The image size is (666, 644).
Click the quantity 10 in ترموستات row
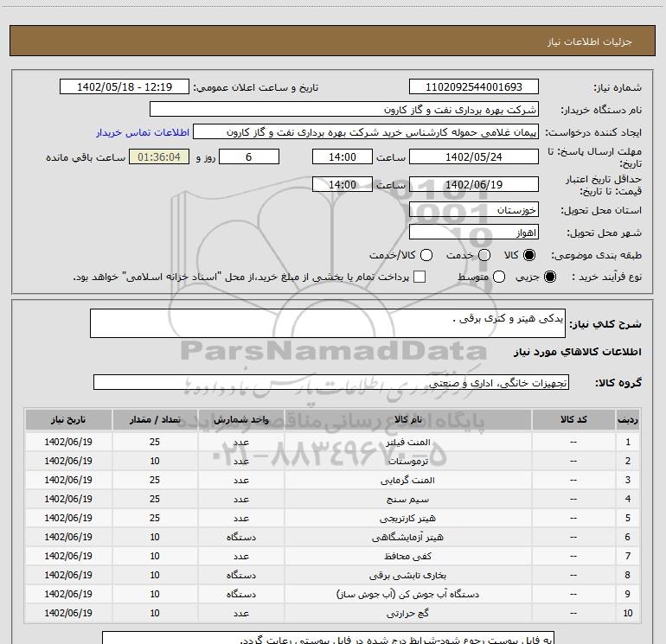(155, 461)
